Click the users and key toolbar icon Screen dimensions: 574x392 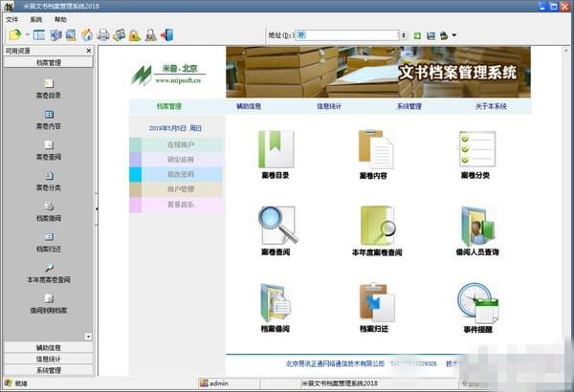[x=119, y=35]
